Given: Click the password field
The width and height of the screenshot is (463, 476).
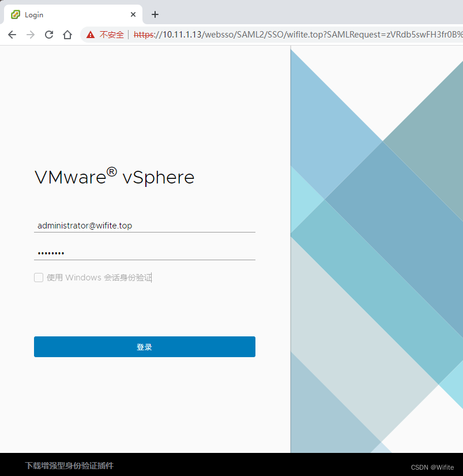Looking at the screenshot, I should [145, 253].
